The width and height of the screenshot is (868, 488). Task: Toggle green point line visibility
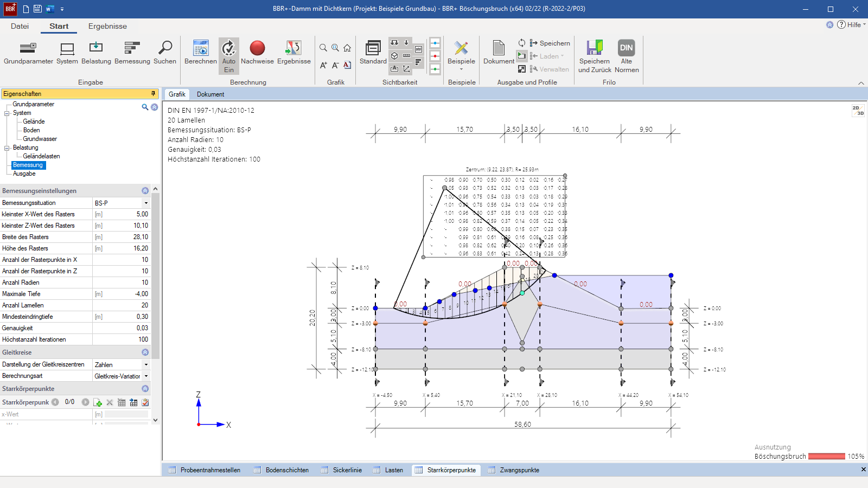(435, 69)
